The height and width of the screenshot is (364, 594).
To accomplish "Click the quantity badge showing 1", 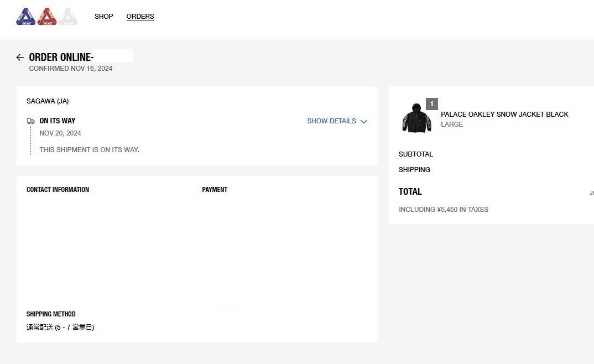I will (x=432, y=104).
